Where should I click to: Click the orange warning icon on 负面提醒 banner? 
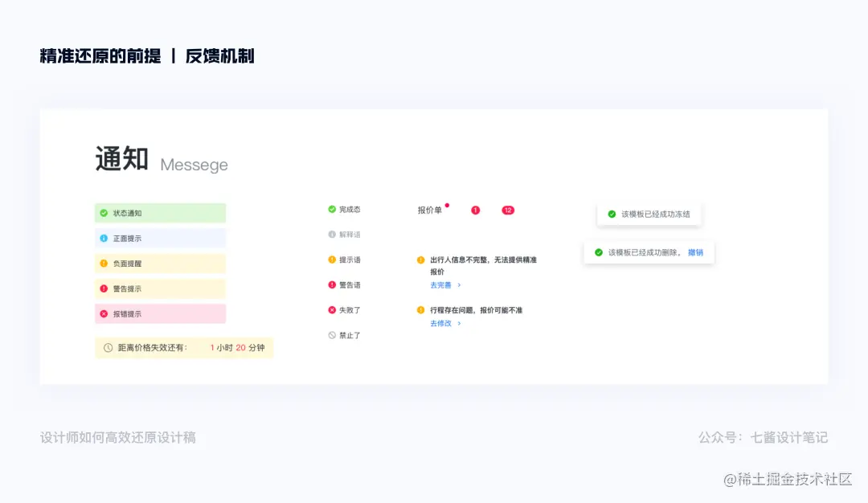pyautogui.click(x=103, y=263)
